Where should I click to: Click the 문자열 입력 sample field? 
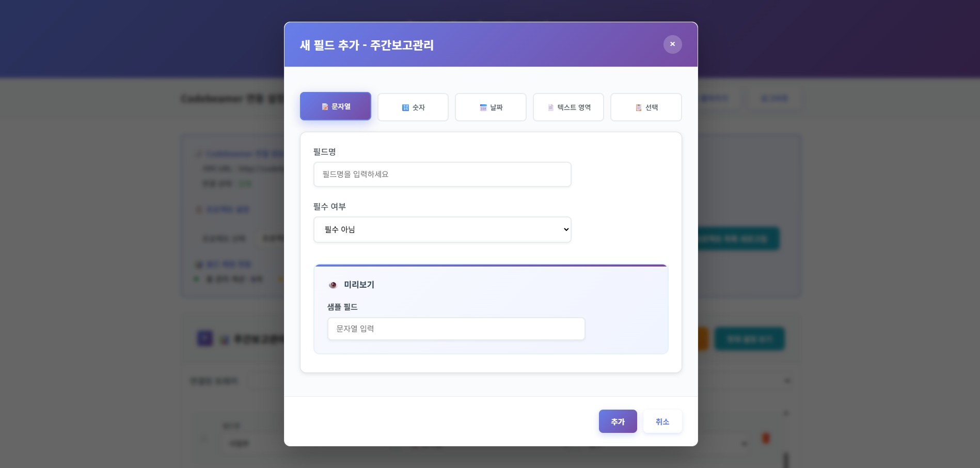456,328
